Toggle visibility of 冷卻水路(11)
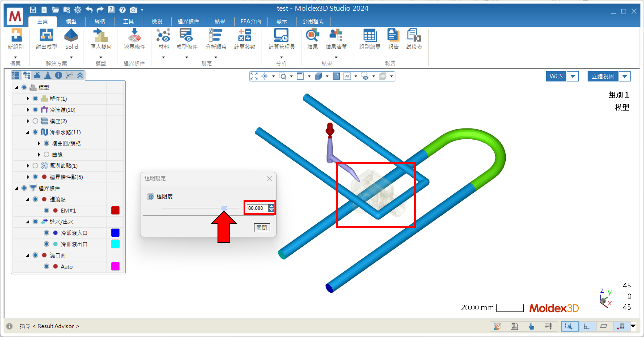The height and width of the screenshot is (337, 644). 35,132
